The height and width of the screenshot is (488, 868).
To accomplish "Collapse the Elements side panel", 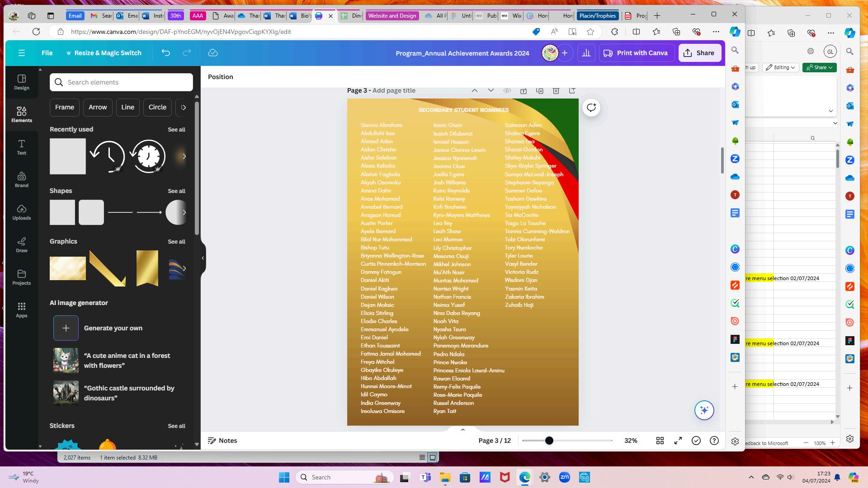I will tap(203, 258).
